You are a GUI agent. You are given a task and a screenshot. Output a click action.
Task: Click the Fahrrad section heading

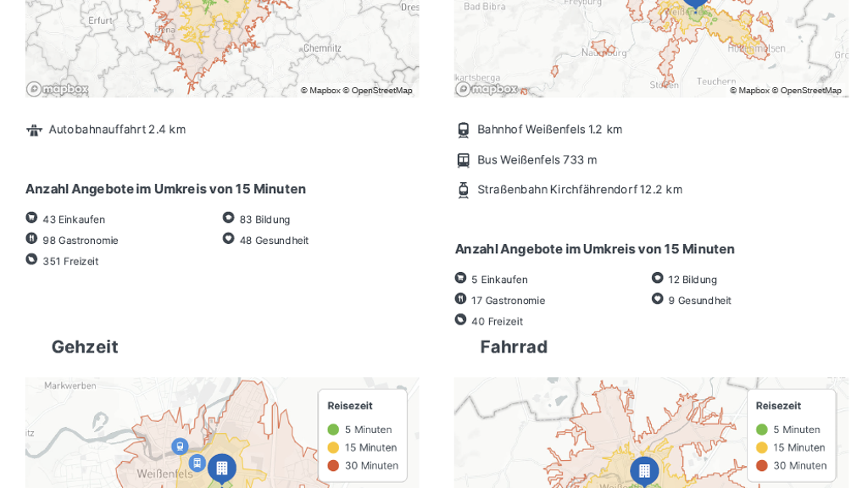[514, 347]
